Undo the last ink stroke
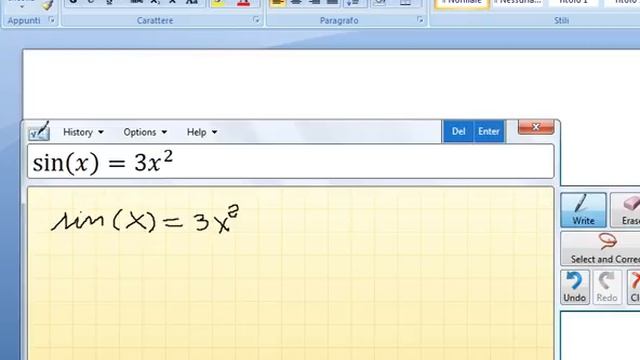 point(575,287)
